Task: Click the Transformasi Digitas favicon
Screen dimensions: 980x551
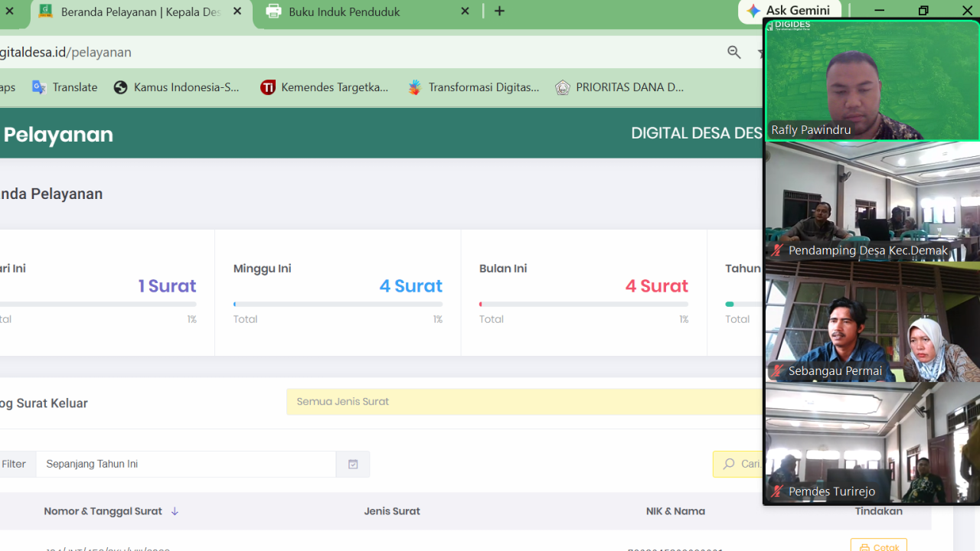Action: click(x=414, y=87)
